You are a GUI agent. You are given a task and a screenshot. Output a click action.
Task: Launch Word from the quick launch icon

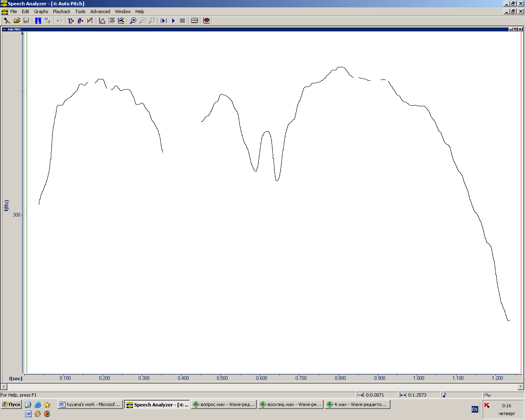[28, 414]
